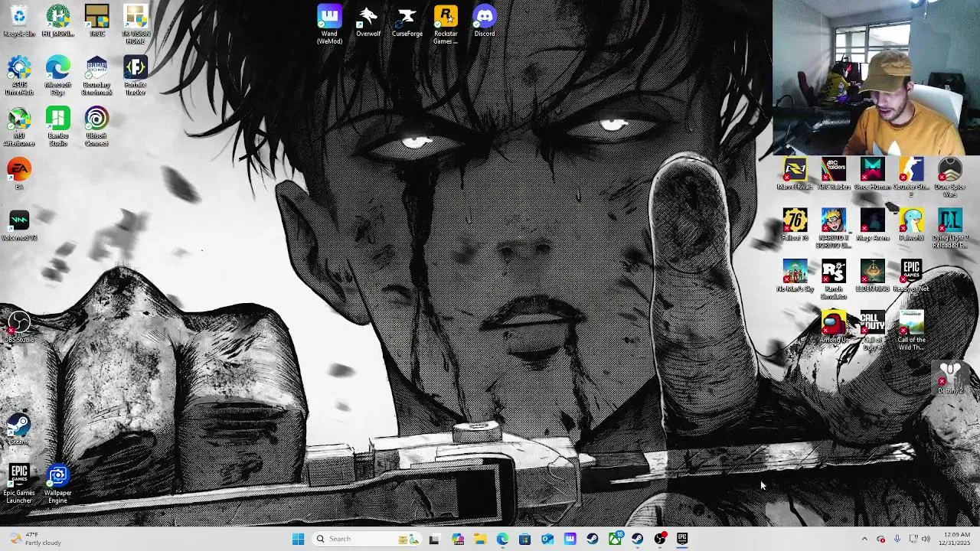Open the Xbox app on the taskbar
The height and width of the screenshot is (551, 980).
[x=615, y=539]
